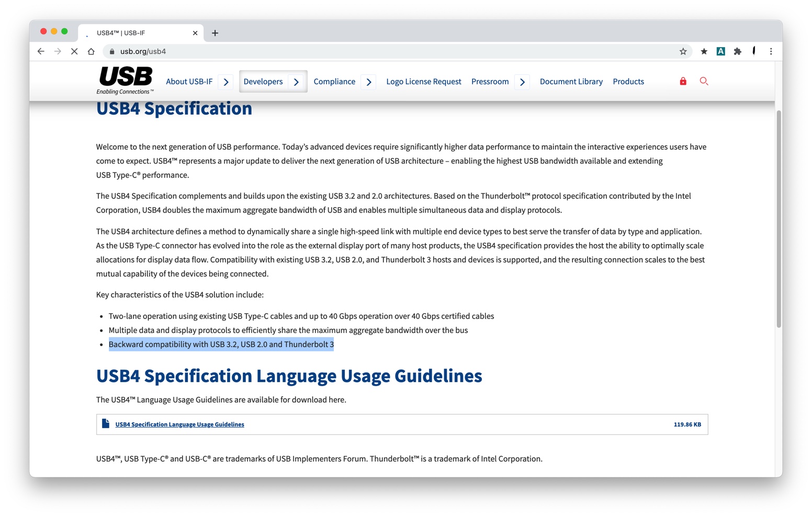
Task: Click the highlighted Backward compatibility bullet
Action: pyautogui.click(x=221, y=345)
